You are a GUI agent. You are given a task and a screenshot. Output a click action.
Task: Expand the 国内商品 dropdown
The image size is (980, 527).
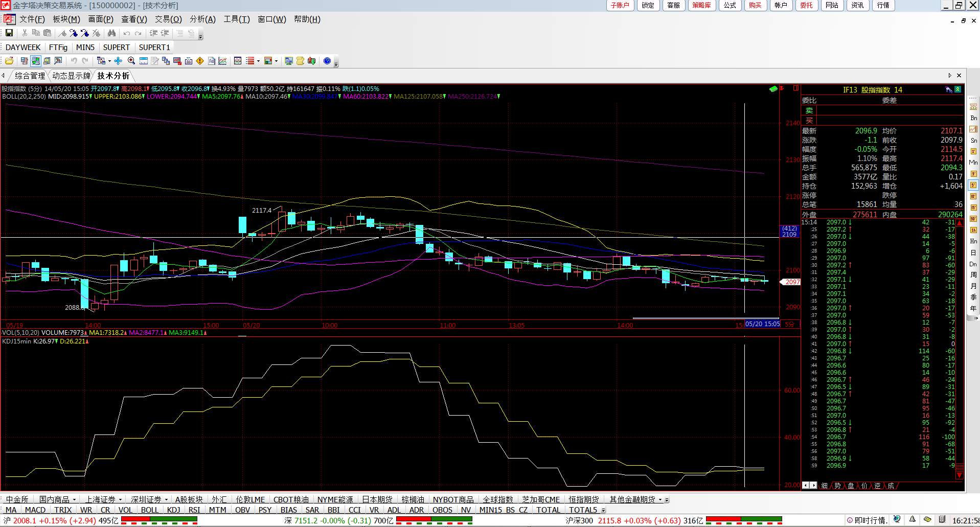coord(75,500)
